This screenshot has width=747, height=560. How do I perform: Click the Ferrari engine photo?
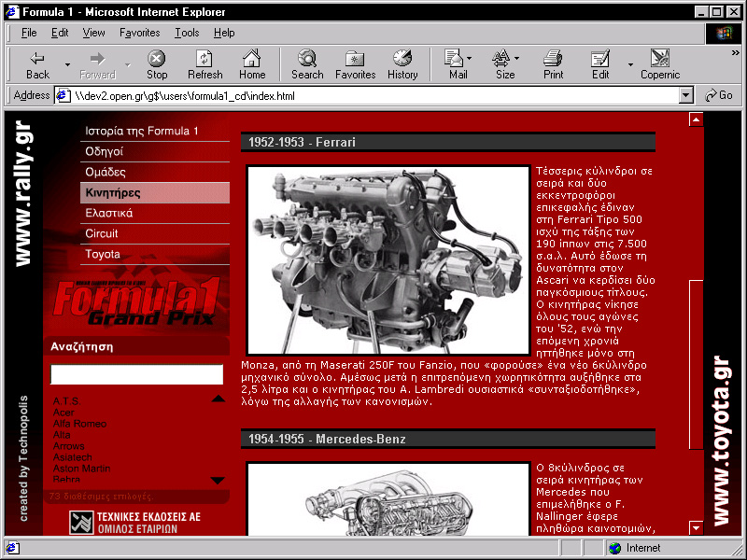(x=388, y=260)
